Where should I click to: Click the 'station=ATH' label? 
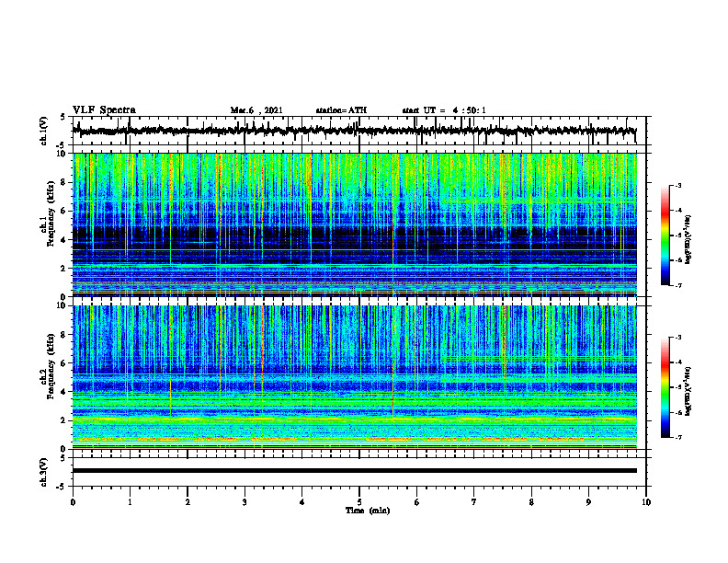(x=341, y=110)
